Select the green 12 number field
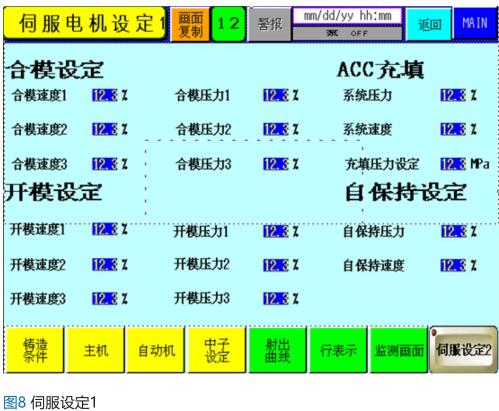 (229, 24)
